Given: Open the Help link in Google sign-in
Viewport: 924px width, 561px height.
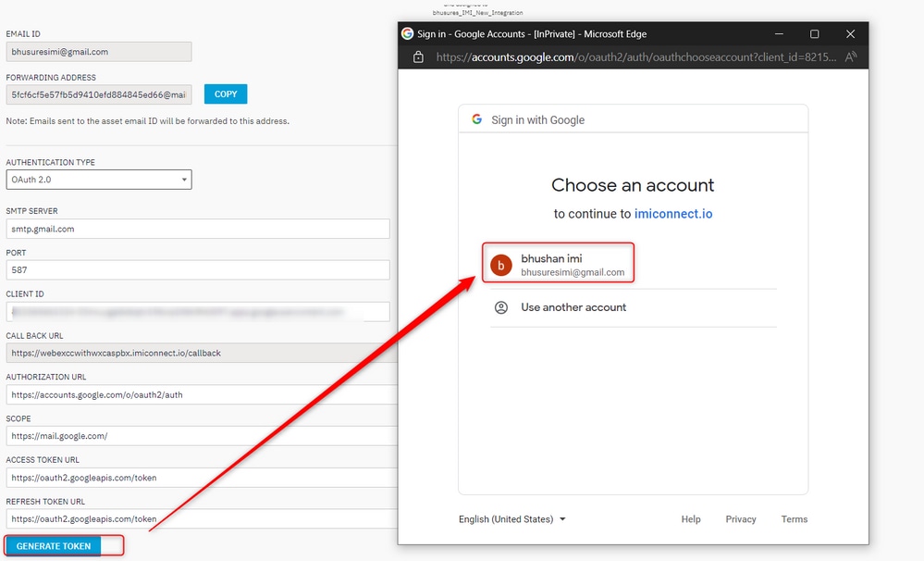Looking at the screenshot, I should (691, 519).
